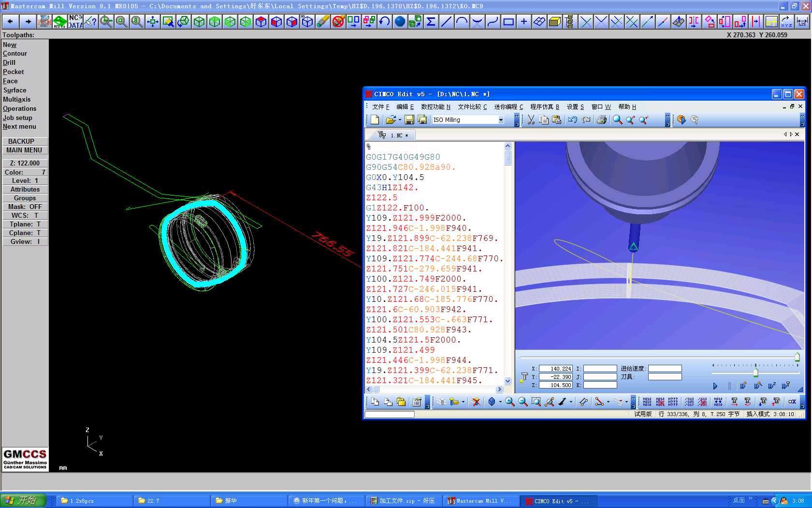Click the undo curved arrow icon

click(384, 22)
